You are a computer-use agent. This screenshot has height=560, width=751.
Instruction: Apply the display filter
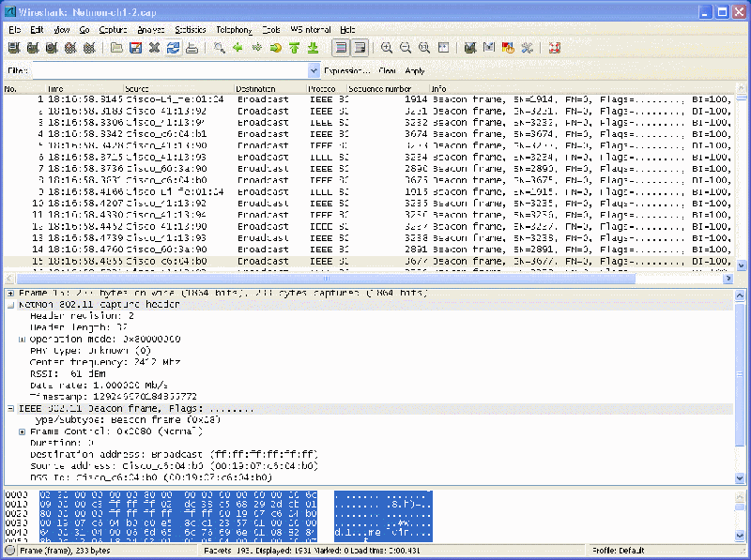click(415, 71)
